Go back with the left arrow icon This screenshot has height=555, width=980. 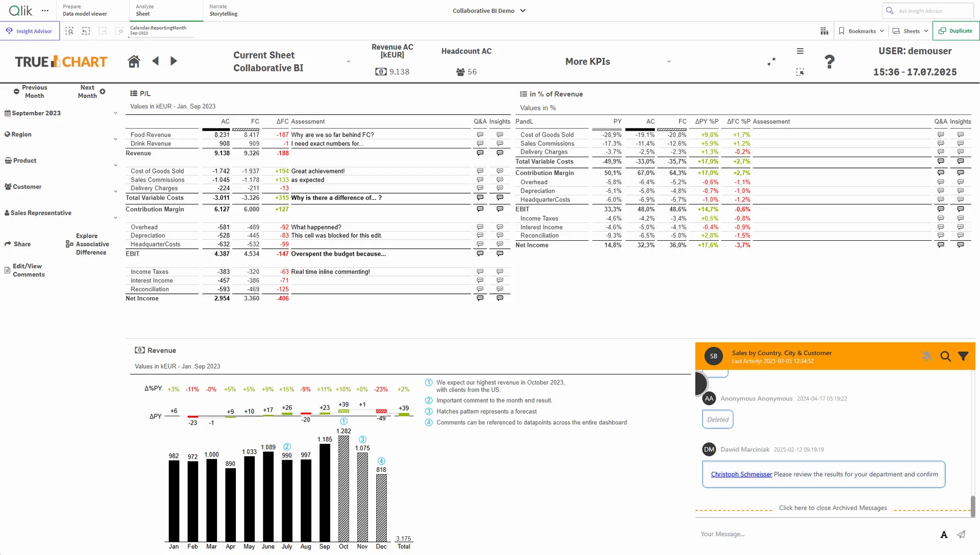click(x=156, y=61)
